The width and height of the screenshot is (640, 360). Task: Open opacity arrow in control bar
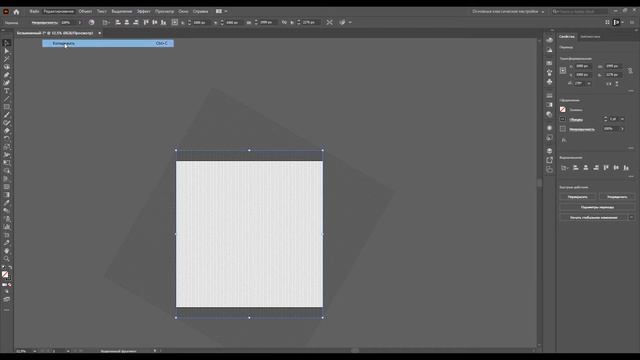point(80,22)
